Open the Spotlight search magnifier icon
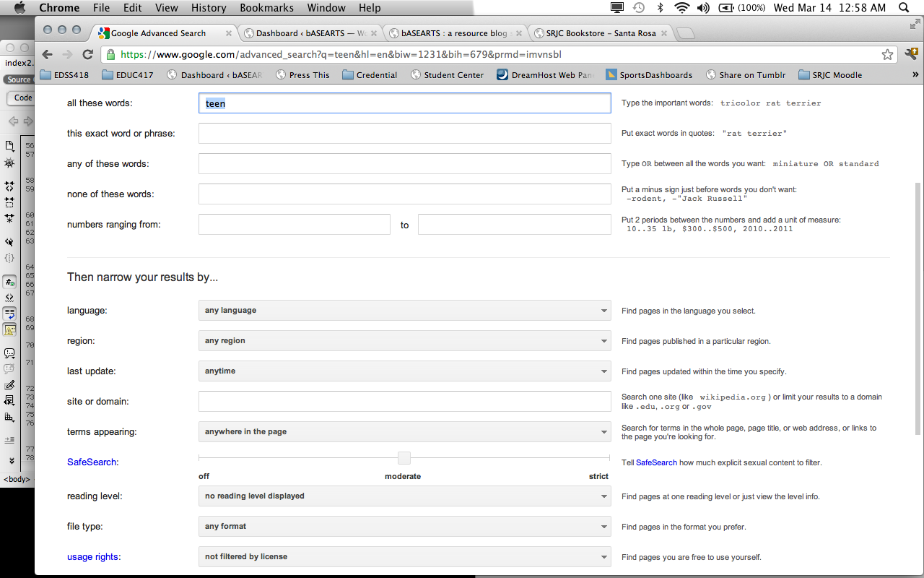Screen dimensions: 924x578 (x=904, y=8)
